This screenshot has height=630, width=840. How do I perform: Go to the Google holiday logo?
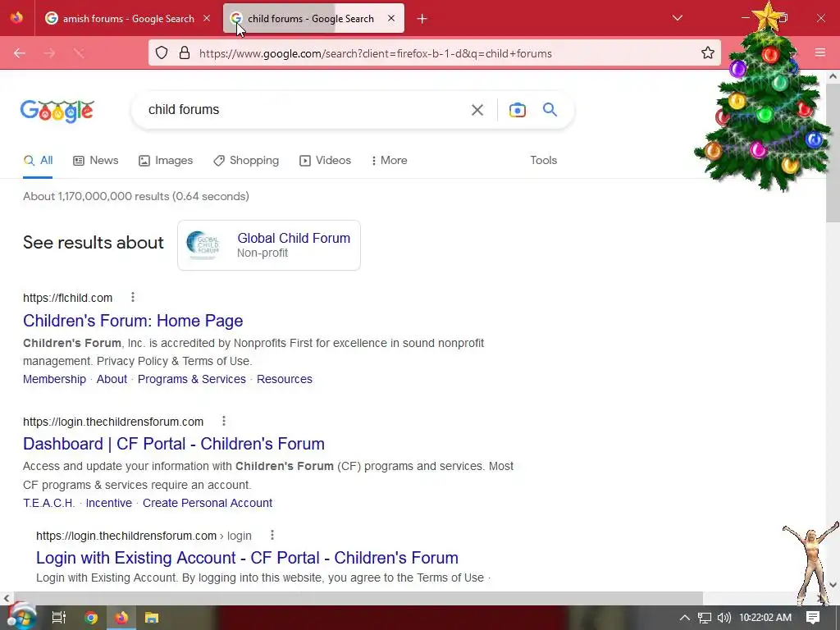click(x=57, y=111)
